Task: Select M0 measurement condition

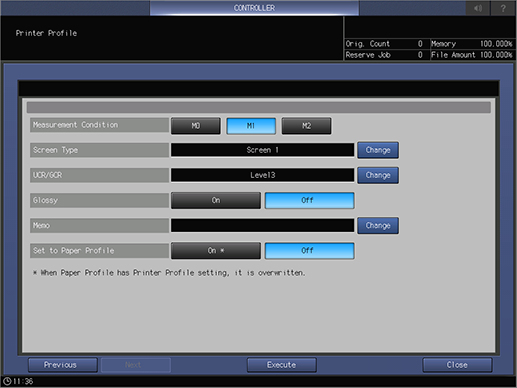Action: click(196, 126)
